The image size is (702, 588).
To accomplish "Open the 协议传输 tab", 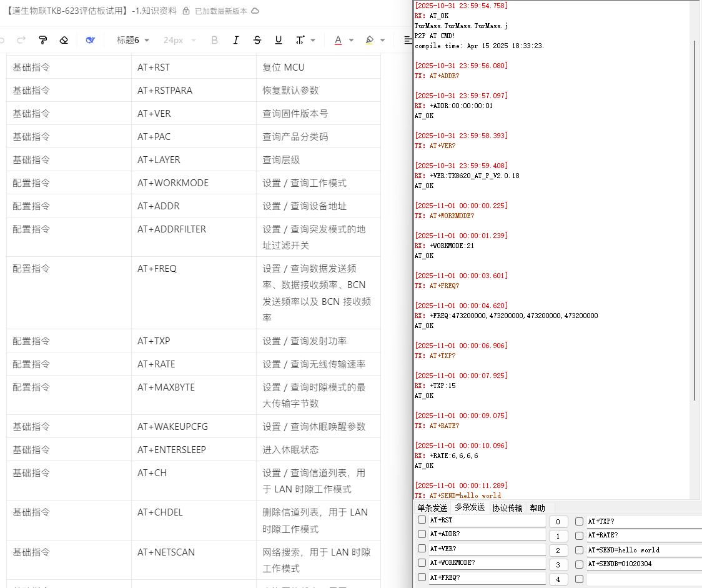I will [x=507, y=508].
